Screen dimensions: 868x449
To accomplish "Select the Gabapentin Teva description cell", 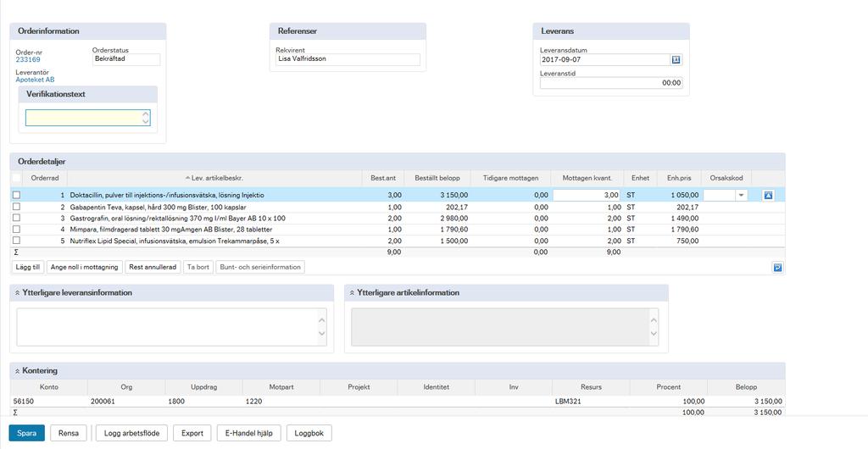I will point(214,207).
